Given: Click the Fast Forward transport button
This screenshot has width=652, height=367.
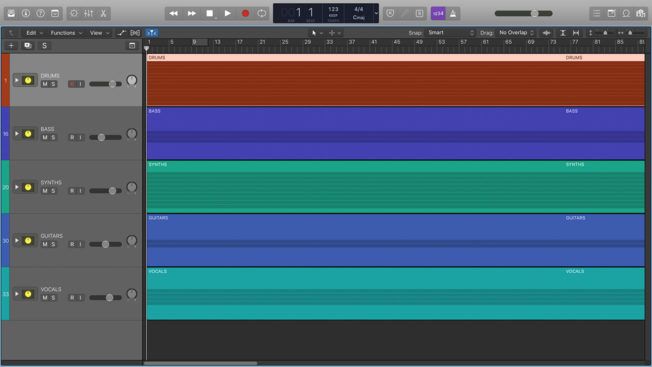Looking at the screenshot, I should (192, 13).
